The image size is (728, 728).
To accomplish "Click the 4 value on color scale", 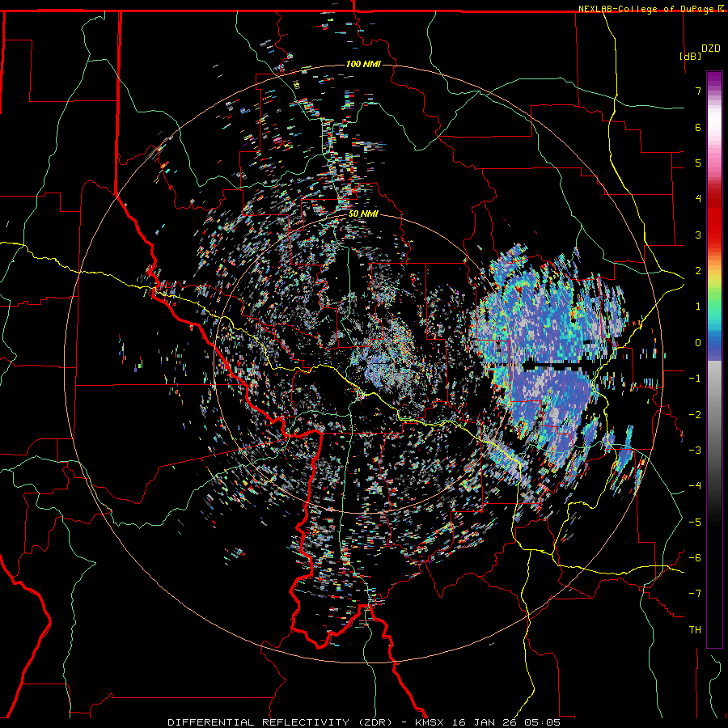I will (698, 199).
